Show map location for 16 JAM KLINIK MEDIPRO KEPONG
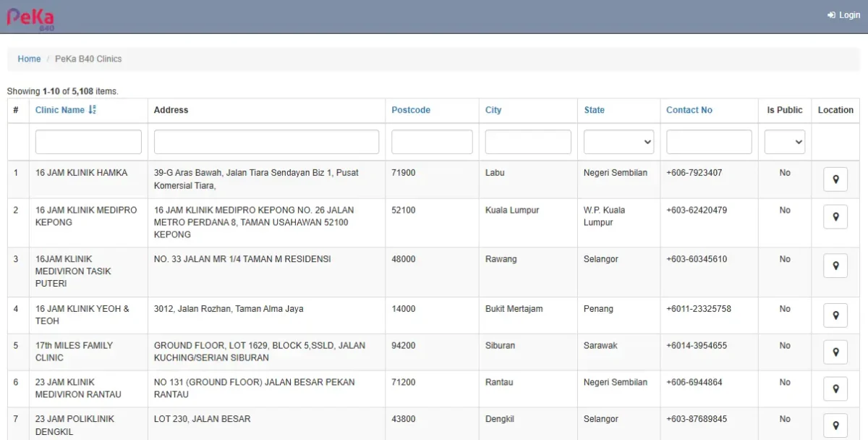 coord(835,217)
